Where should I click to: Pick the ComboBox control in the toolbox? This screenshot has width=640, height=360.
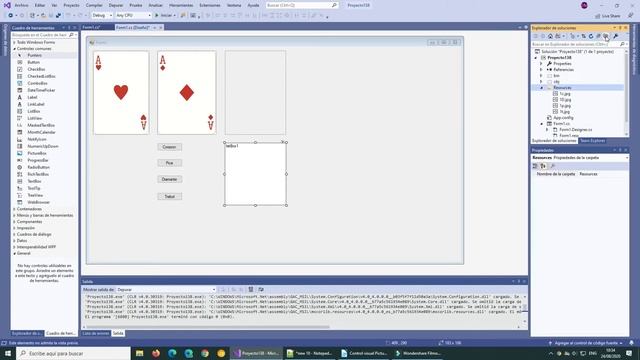pos(37,83)
